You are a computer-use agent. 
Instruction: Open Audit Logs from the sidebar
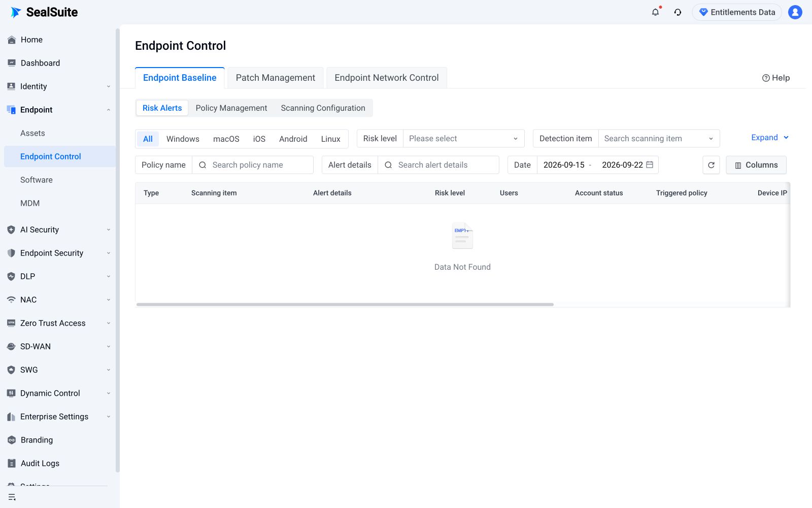pos(40,463)
